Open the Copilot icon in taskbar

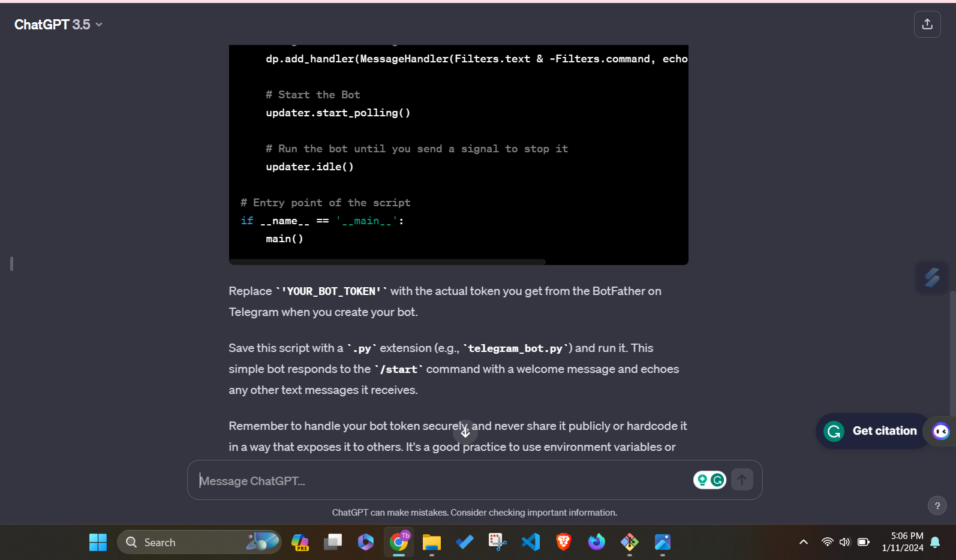pyautogui.click(x=300, y=543)
